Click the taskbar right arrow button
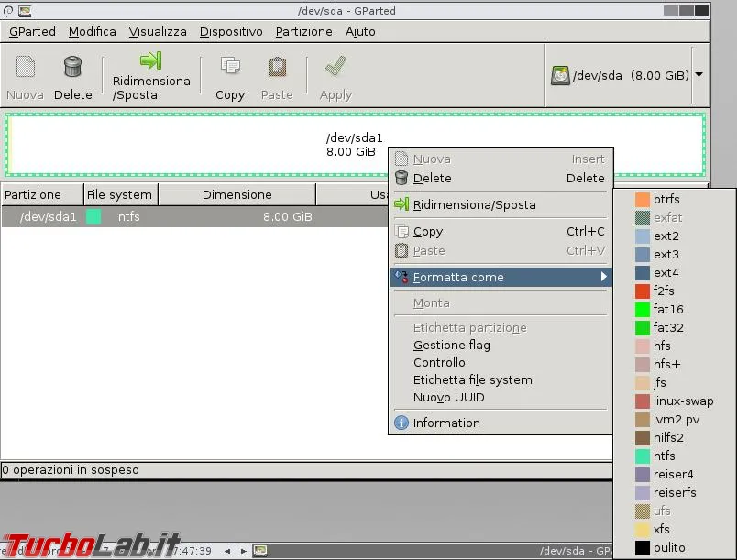 [243, 551]
